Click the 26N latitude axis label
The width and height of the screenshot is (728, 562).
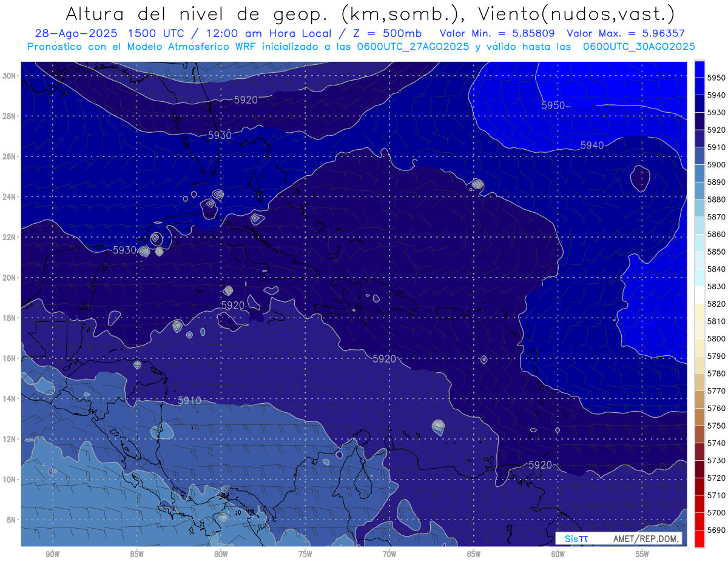click(x=10, y=156)
